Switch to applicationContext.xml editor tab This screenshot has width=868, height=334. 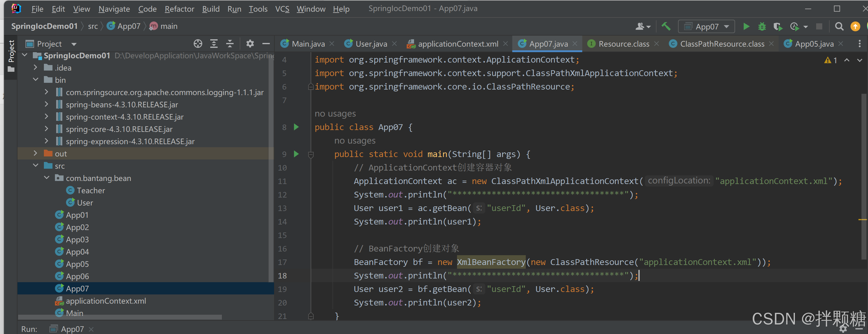point(458,44)
